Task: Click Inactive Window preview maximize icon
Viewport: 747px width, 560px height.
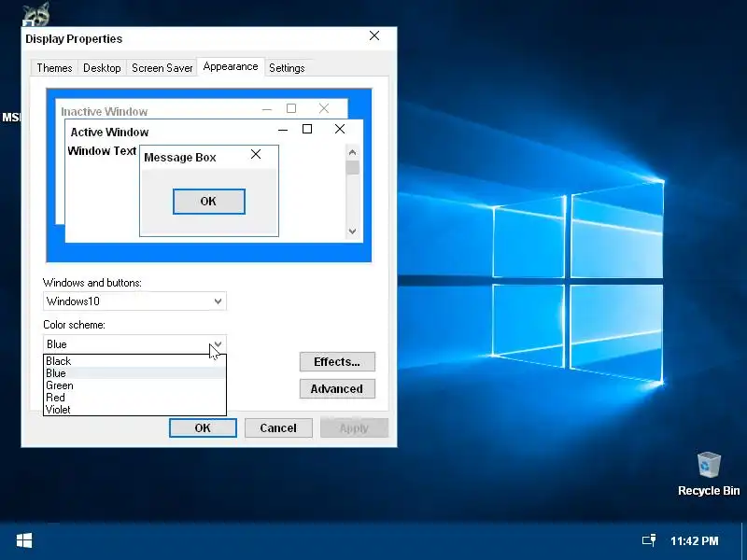Action: coord(291,108)
